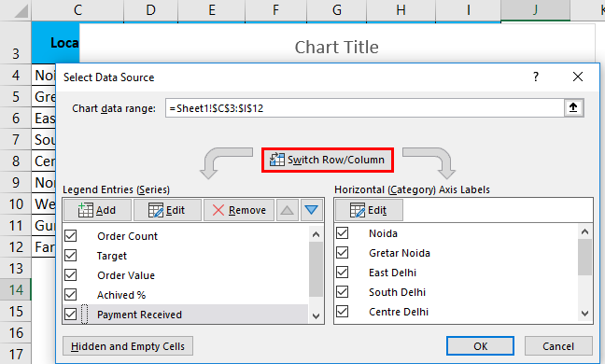Uncheck the Payment Received series checkbox
This screenshot has height=364, width=605.
pos(71,315)
